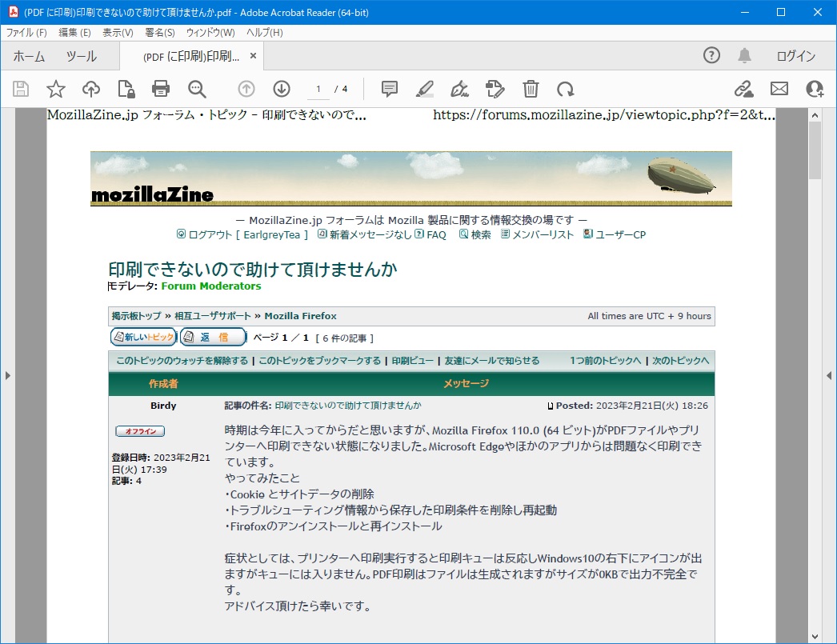Image resolution: width=837 pixels, height=644 pixels.
Task: Open the ファイル(F) menu
Action: coord(26,33)
